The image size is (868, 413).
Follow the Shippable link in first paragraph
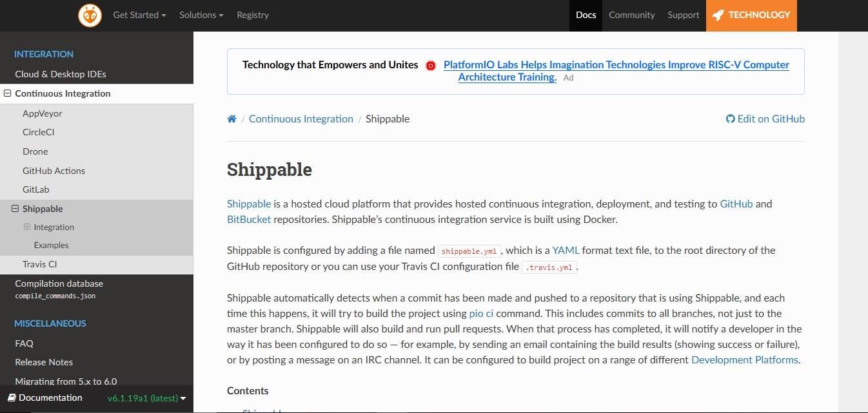coord(249,204)
